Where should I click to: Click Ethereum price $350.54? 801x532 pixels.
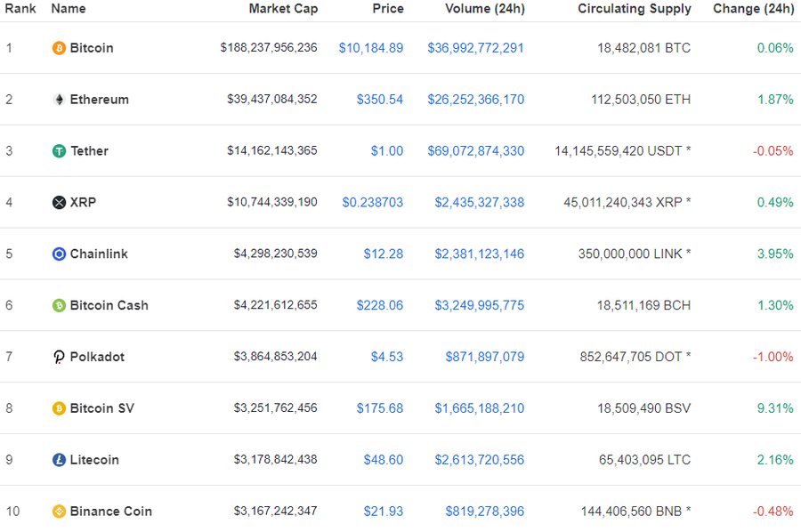pos(379,100)
